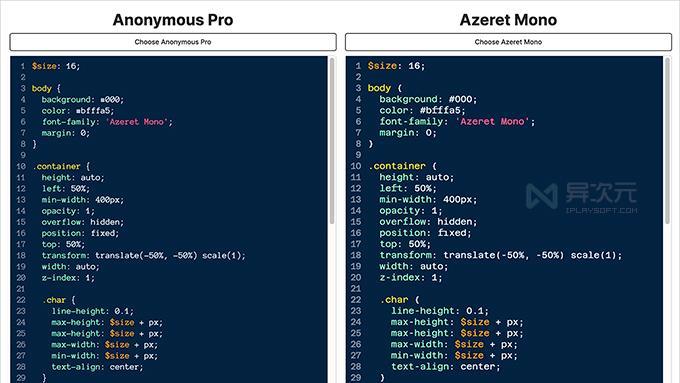Click 'overflow: hidden;' line in right panel
The image size is (680, 383).
click(428, 222)
